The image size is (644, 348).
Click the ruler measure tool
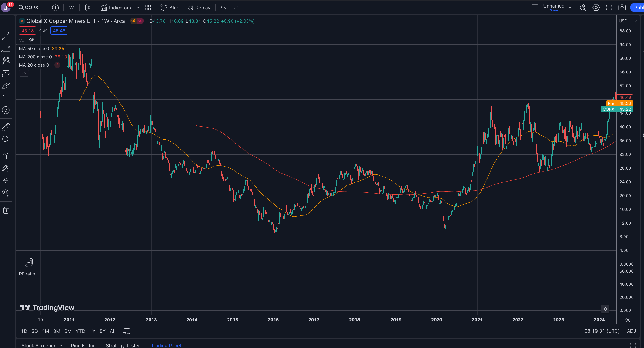(x=6, y=127)
